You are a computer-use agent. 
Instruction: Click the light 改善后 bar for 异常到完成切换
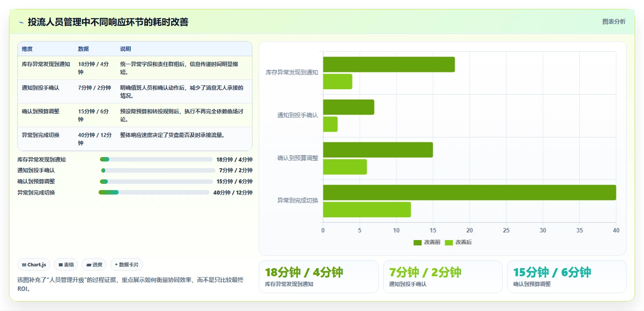pos(367,210)
